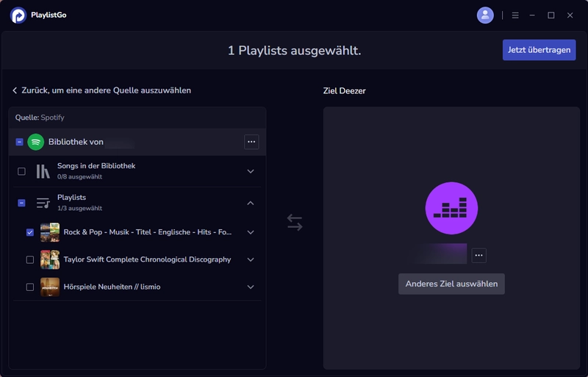Click the Taylor Swift playlist thumbnail
Image resolution: width=588 pixels, height=377 pixels.
coord(50,259)
